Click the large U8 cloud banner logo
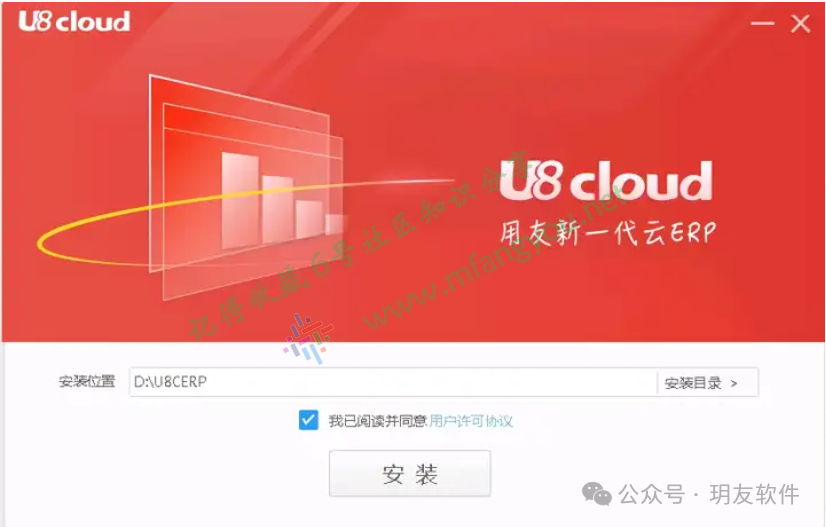Screen dimensions: 826x527 606,181
